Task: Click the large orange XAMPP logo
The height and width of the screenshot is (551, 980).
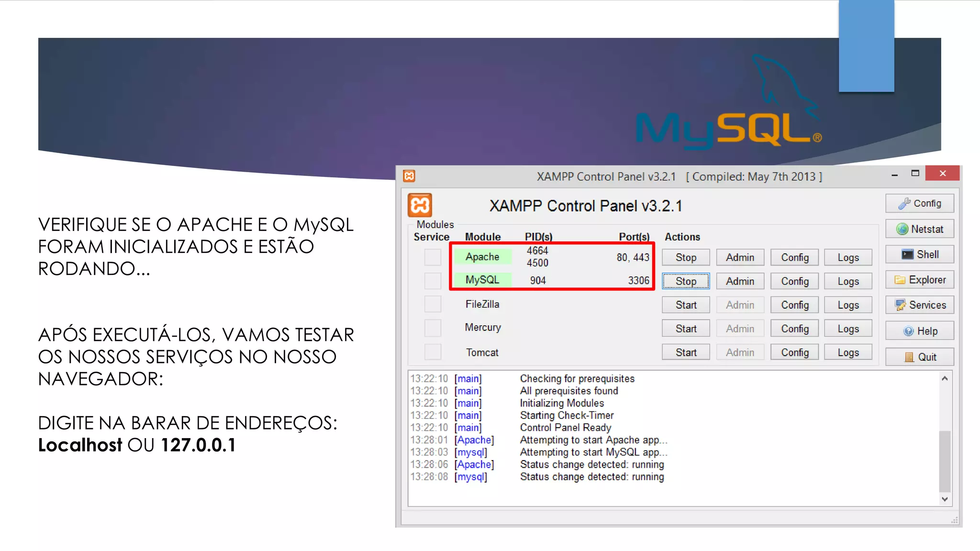Action: (420, 206)
